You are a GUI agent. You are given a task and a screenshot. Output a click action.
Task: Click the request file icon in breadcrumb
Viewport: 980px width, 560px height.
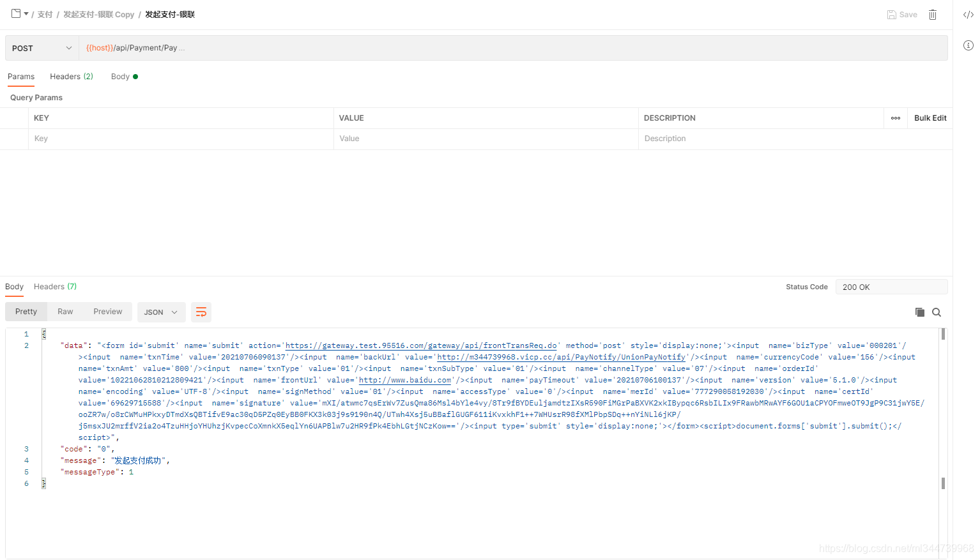click(x=16, y=13)
